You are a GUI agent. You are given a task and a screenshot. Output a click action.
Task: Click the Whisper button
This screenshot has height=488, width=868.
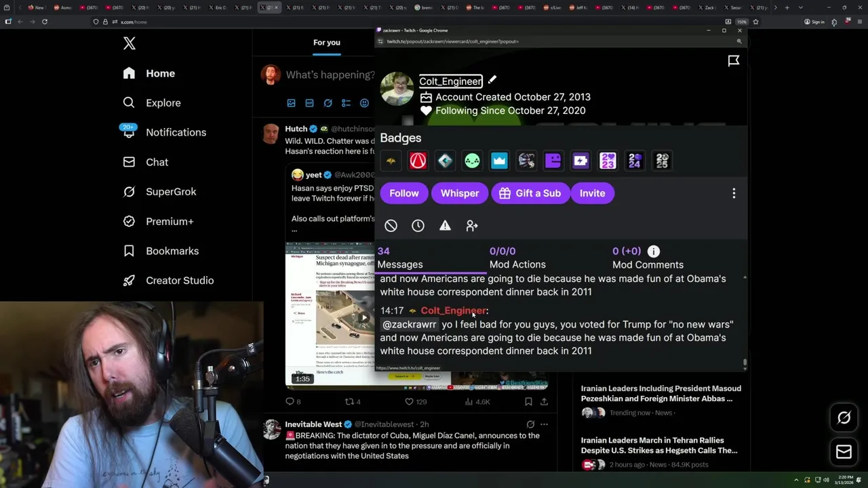[460, 193]
